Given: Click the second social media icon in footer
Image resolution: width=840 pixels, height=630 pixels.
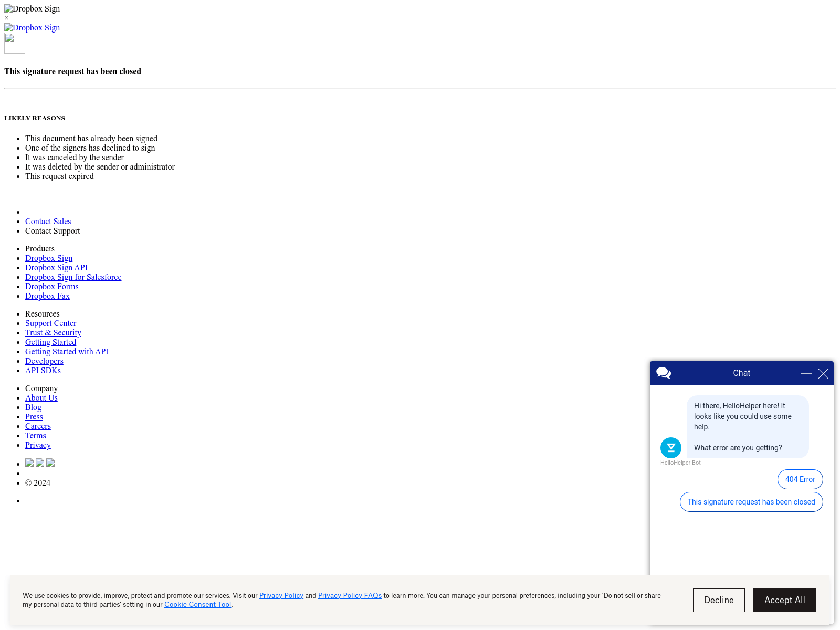Looking at the screenshot, I should (x=40, y=463).
